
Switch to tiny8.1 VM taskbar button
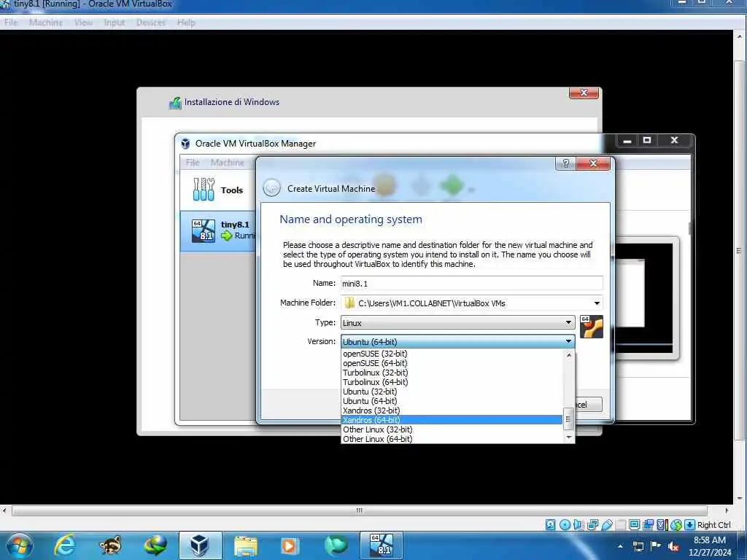(381, 545)
